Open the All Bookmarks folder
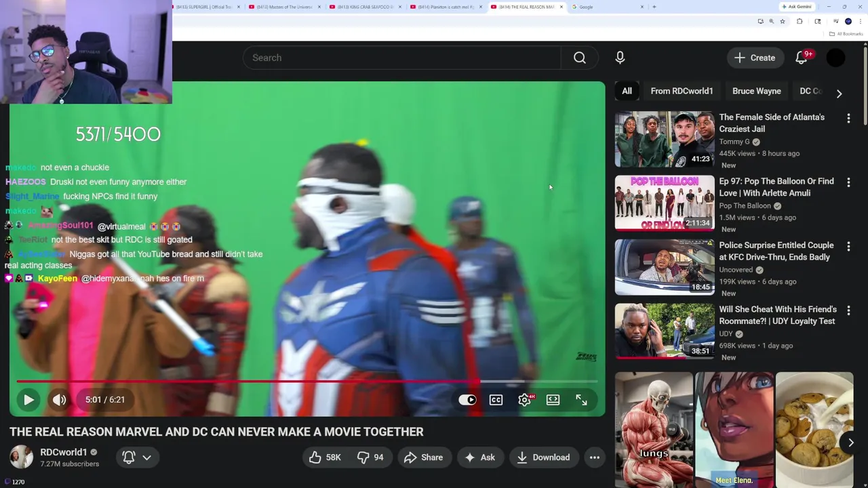The height and width of the screenshot is (488, 868). (x=846, y=34)
